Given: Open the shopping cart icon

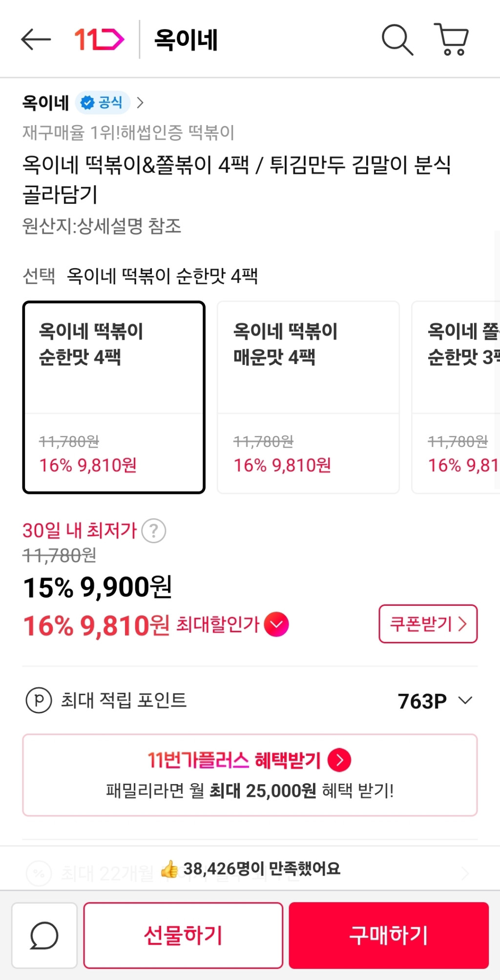Looking at the screenshot, I should pyautogui.click(x=452, y=40).
